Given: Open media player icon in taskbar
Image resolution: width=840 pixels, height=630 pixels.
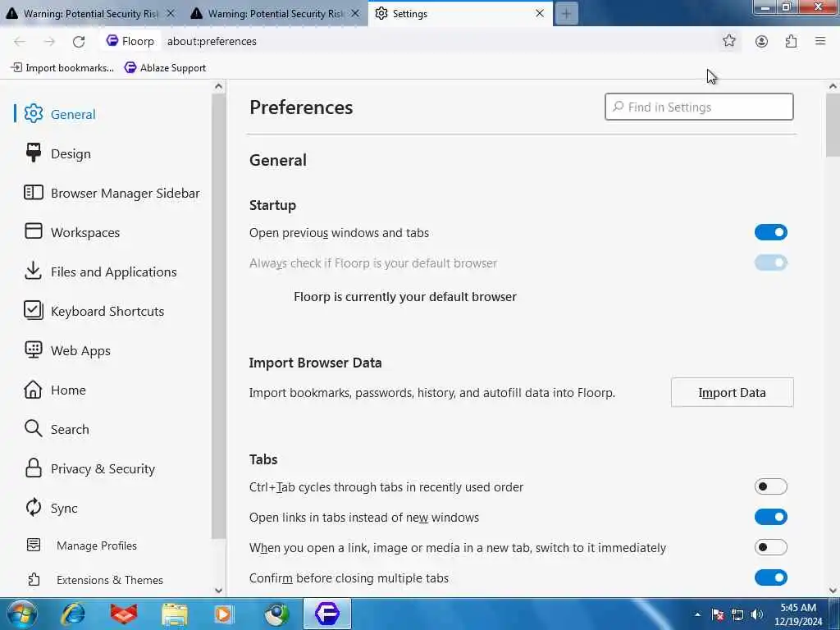Looking at the screenshot, I should (x=223, y=614).
